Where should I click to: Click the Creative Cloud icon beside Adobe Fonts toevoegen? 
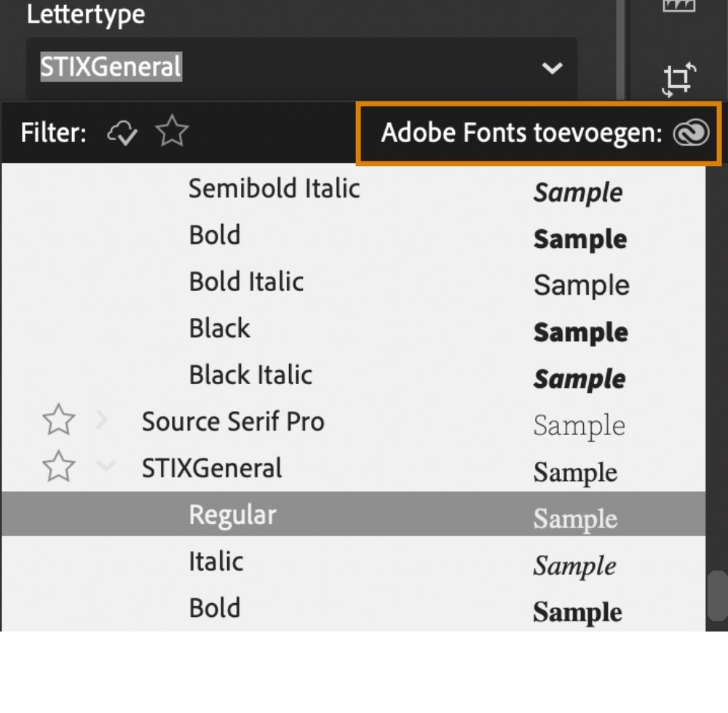click(690, 133)
